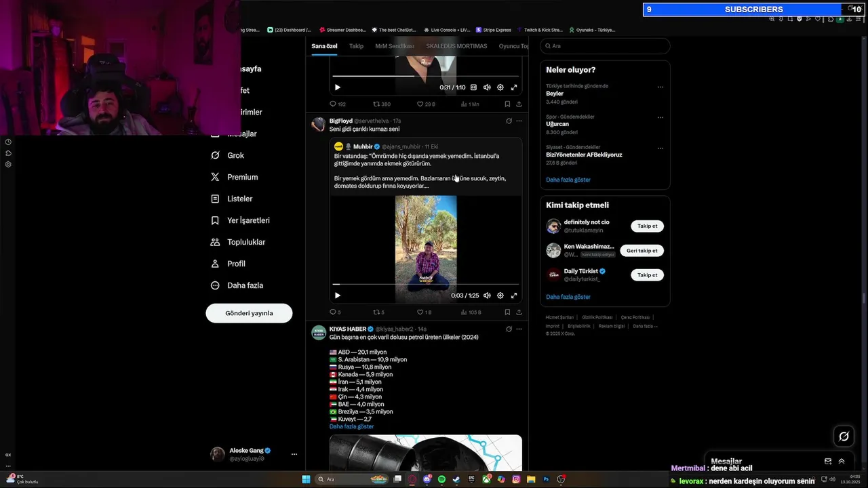Image resolution: width=868 pixels, height=488 pixels.
Task: Open Steam from the taskbar
Action: click(x=456, y=479)
